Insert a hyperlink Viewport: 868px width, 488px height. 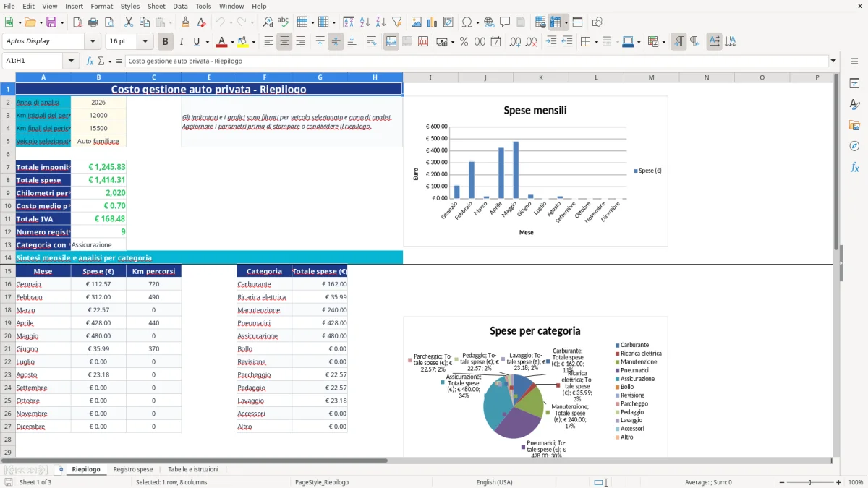pyautogui.click(x=489, y=22)
